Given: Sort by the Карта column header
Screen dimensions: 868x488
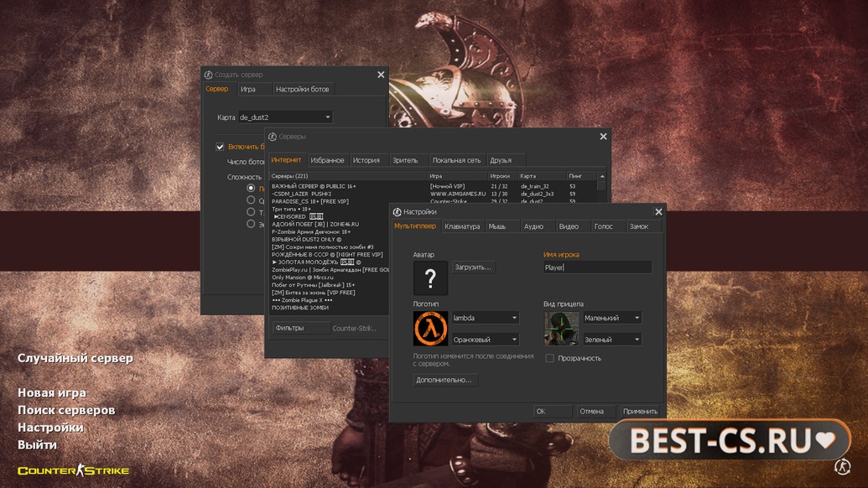Looking at the screenshot, I should (x=542, y=176).
